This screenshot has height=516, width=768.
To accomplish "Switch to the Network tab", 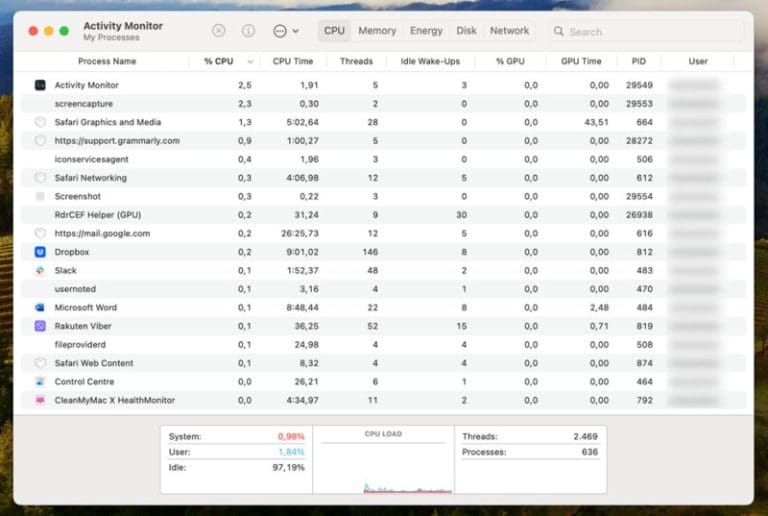I will coord(509,31).
